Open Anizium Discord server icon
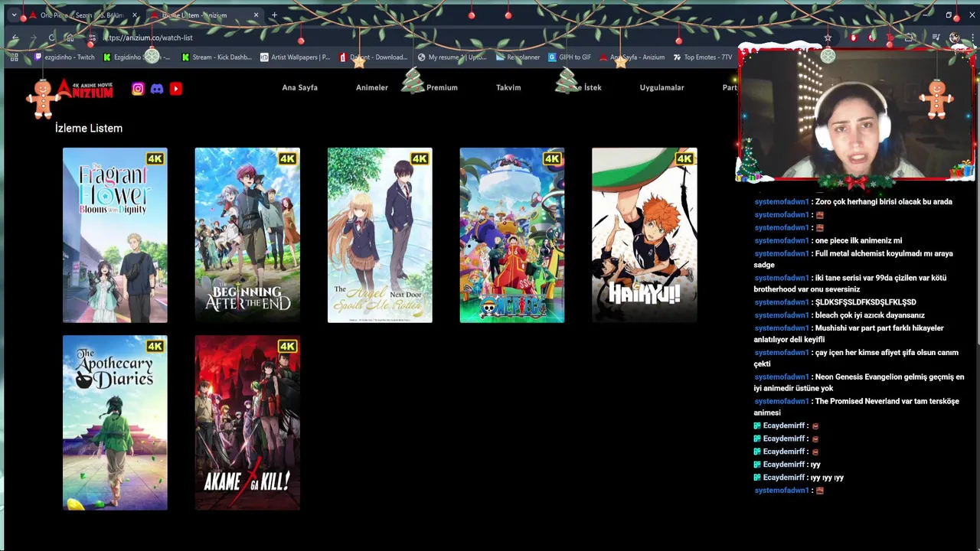This screenshot has height=551, width=980. click(157, 89)
